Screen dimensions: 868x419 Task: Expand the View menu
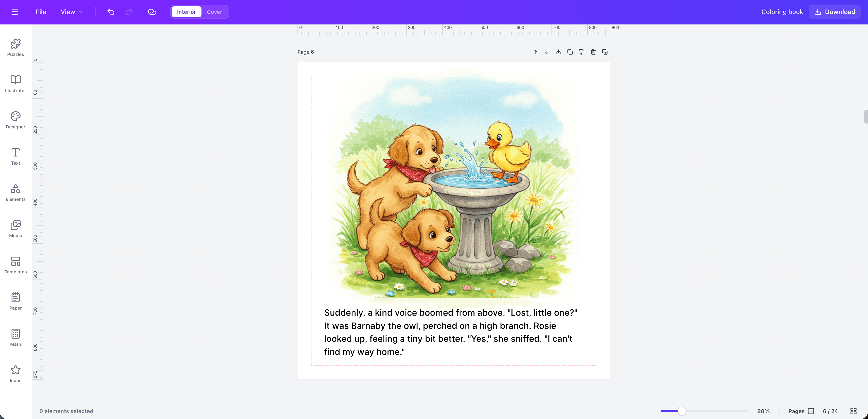(x=71, y=12)
